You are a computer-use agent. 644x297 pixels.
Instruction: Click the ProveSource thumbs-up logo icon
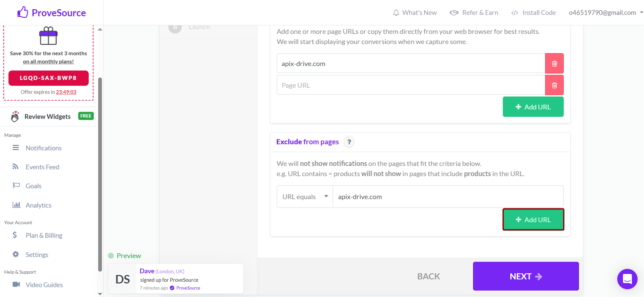23,12
